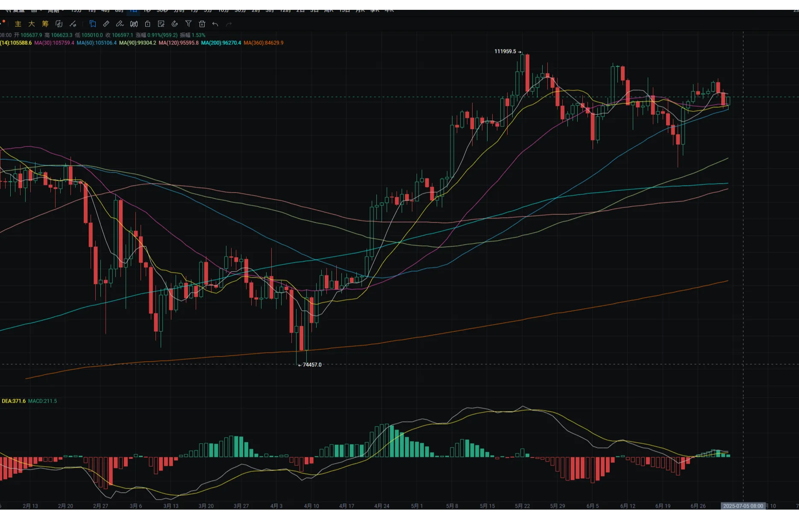This screenshot has height=532, width=799.
Task: Click the MA(200):96270.4 indicator label
Action: 221,43
